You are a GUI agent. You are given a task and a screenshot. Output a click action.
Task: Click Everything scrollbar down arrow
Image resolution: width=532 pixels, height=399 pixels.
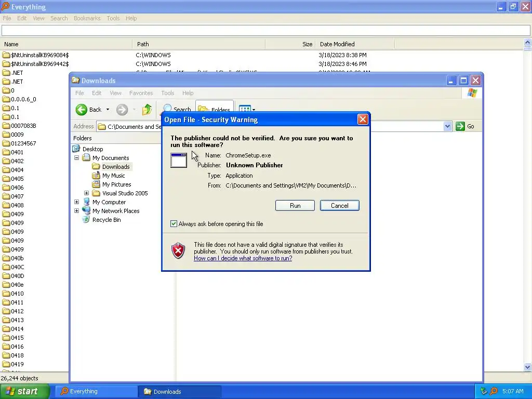pos(527,367)
